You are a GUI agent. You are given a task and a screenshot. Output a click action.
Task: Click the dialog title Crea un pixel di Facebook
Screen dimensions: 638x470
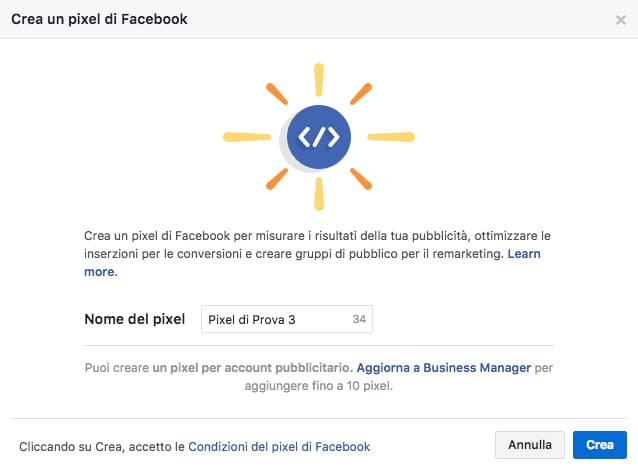(x=99, y=19)
